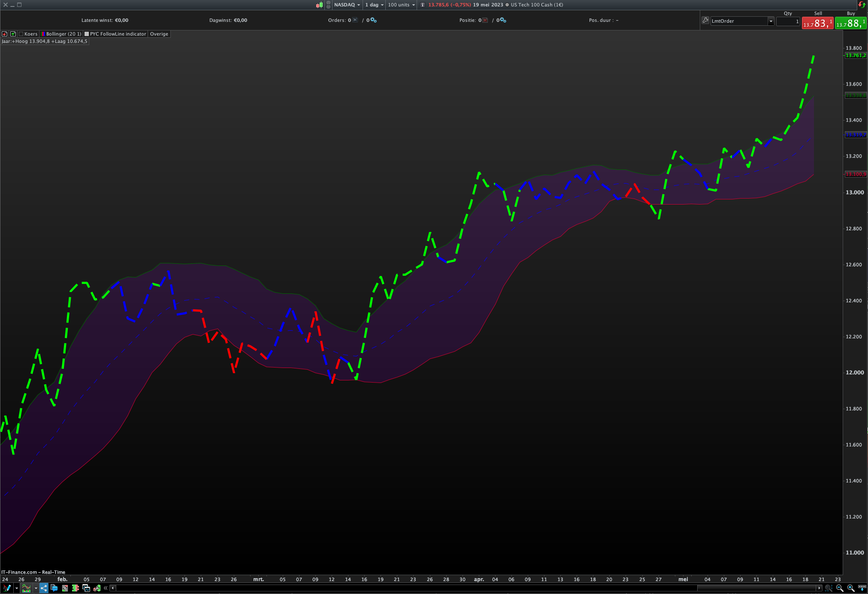The width and height of the screenshot is (868, 594).
Task: Click the auto-fit zoom magnifier icon
Action: click(x=829, y=588)
